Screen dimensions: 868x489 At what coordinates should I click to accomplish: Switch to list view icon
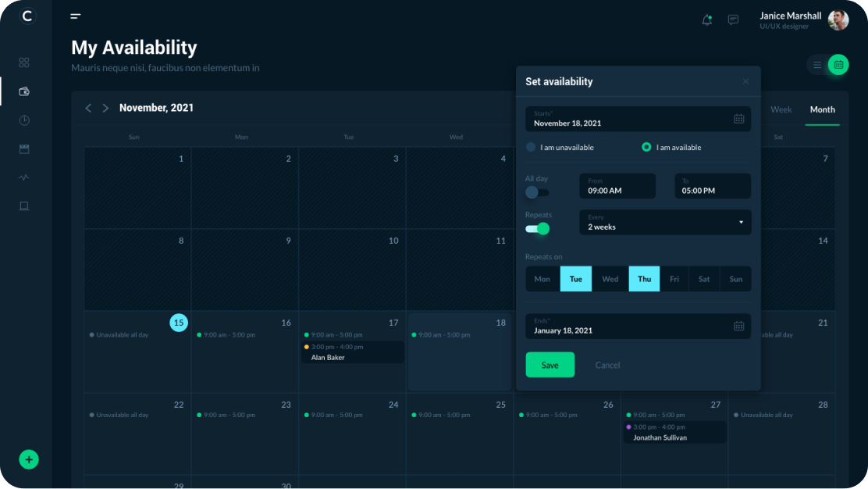click(x=817, y=65)
